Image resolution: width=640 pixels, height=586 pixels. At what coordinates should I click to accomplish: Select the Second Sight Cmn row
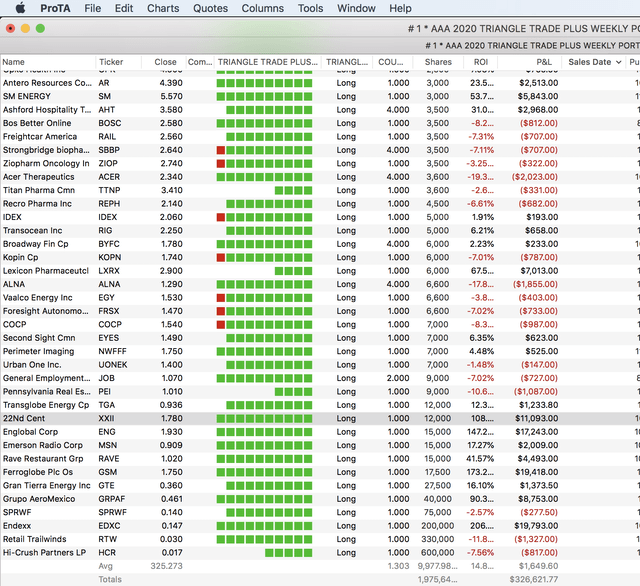coord(320,338)
